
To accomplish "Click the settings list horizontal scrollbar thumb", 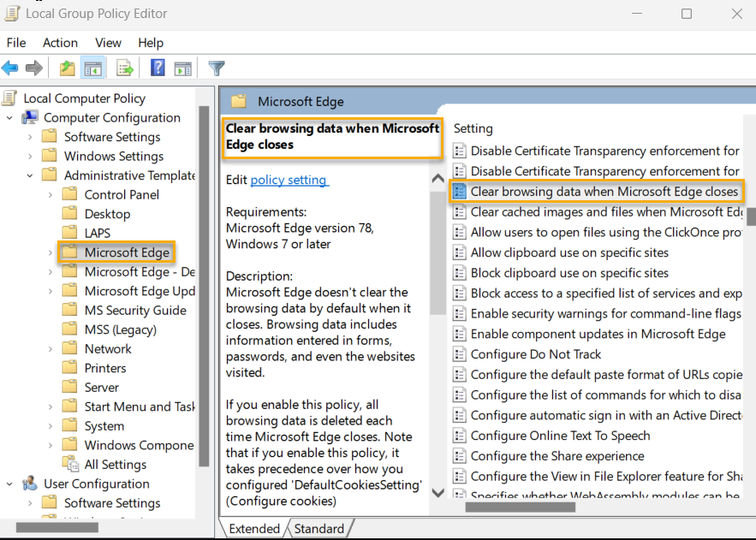I will coord(521,507).
